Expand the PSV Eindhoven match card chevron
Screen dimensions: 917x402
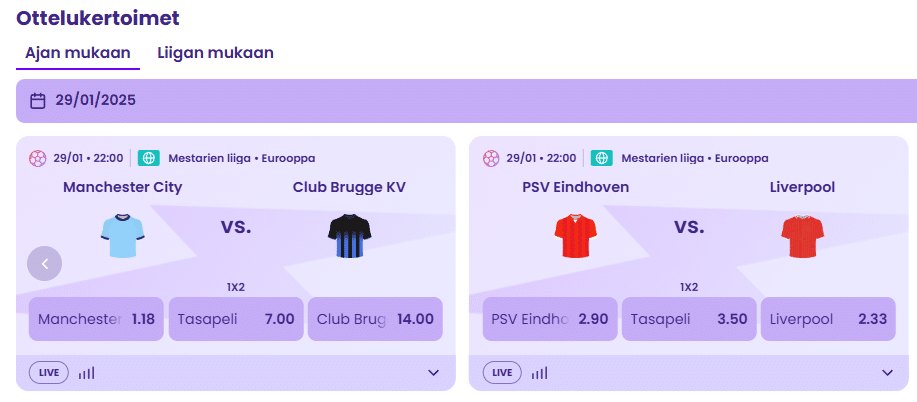[887, 373]
